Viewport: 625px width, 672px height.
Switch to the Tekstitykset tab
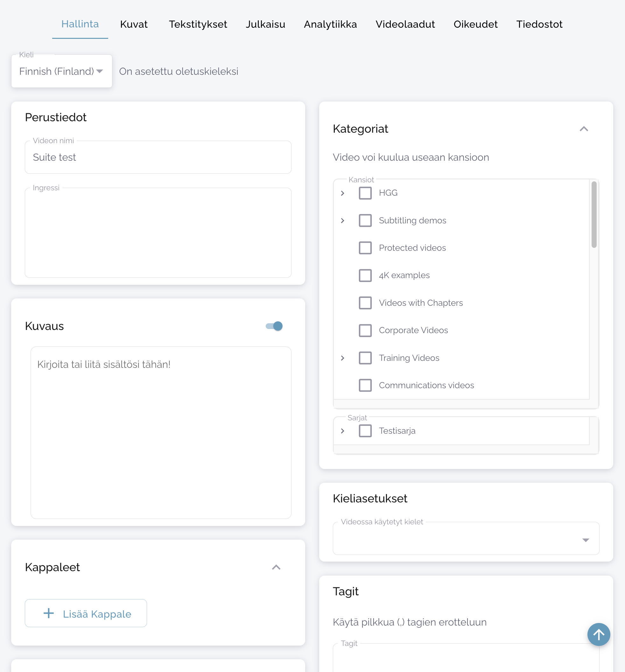(198, 24)
